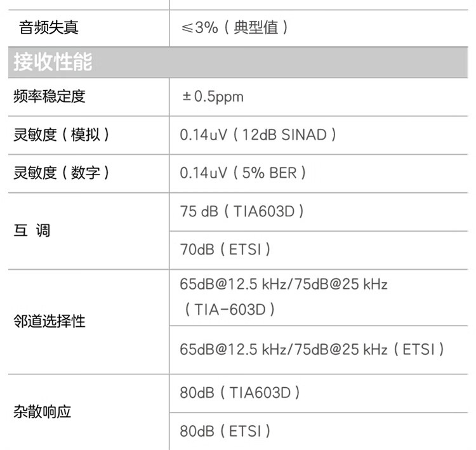Image resolution: width=476 pixels, height=450 pixels.
Task: Click the 音频失真 row label
Action: pyautogui.click(x=49, y=28)
